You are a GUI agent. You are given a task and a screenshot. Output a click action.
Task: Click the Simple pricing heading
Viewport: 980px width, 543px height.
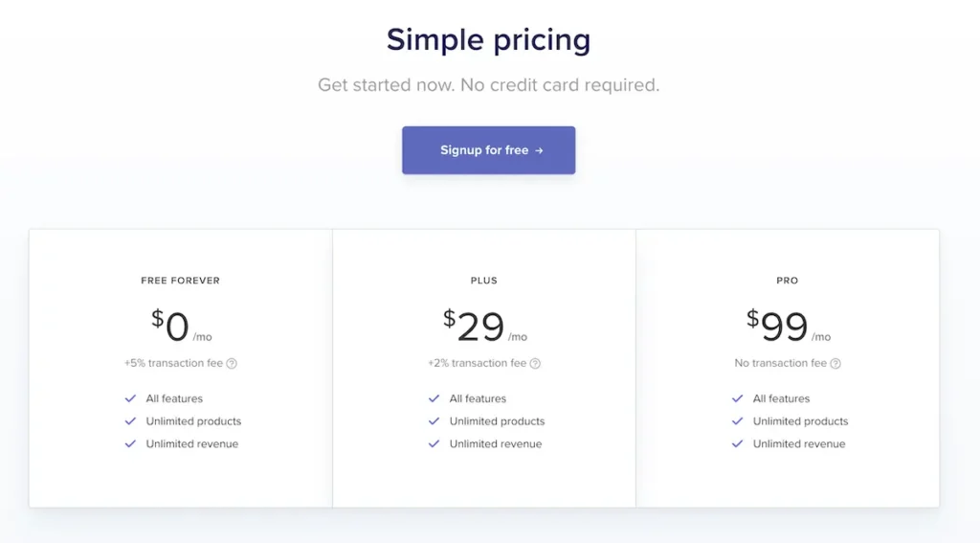pyautogui.click(x=488, y=40)
